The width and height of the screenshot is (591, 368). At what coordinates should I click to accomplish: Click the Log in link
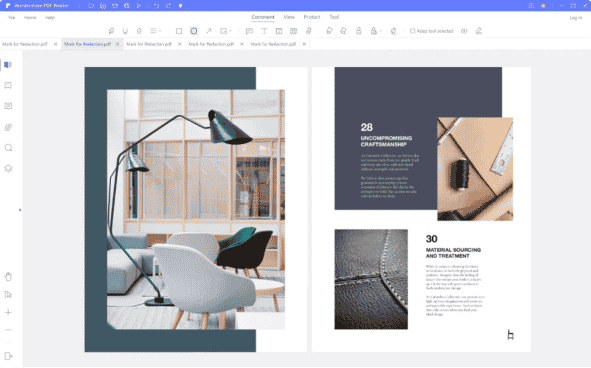pos(576,18)
